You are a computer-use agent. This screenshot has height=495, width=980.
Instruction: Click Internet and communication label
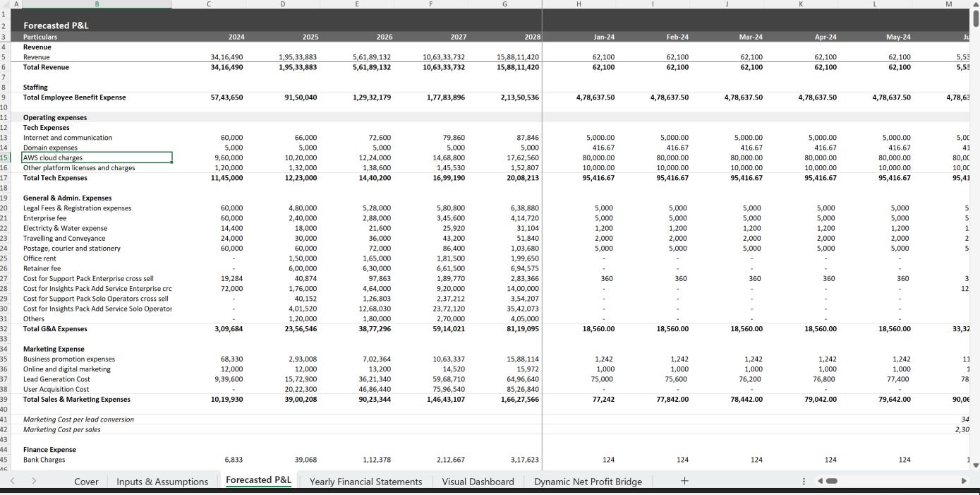(x=68, y=138)
